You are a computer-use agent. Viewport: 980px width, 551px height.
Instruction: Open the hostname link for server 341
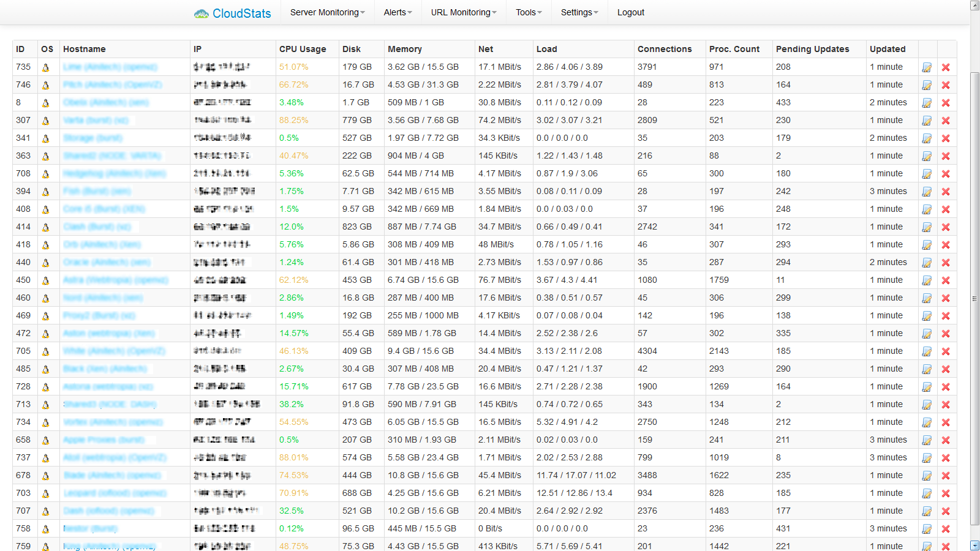[x=92, y=138]
